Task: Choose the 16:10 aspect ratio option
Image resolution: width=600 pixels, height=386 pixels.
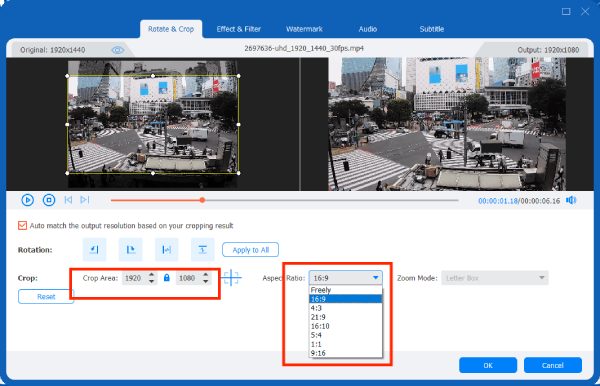Action: pyautogui.click(x=345, y=326)
